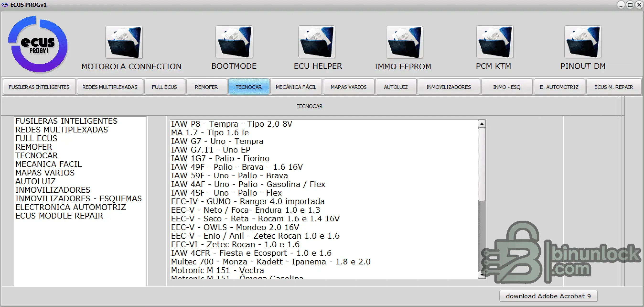Open the PCM KTM folder icon
The image size is (644, 307).
point(495,42)
